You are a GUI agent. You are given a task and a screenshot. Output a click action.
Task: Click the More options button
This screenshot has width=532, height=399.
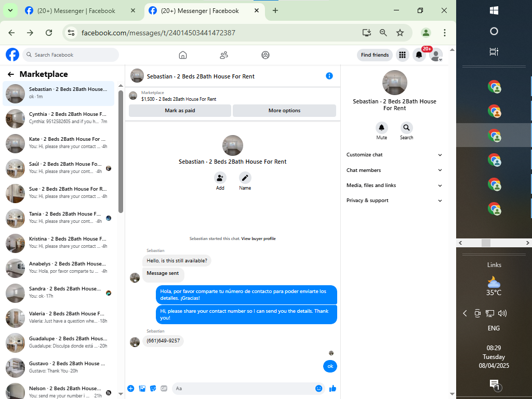(284, 111)
